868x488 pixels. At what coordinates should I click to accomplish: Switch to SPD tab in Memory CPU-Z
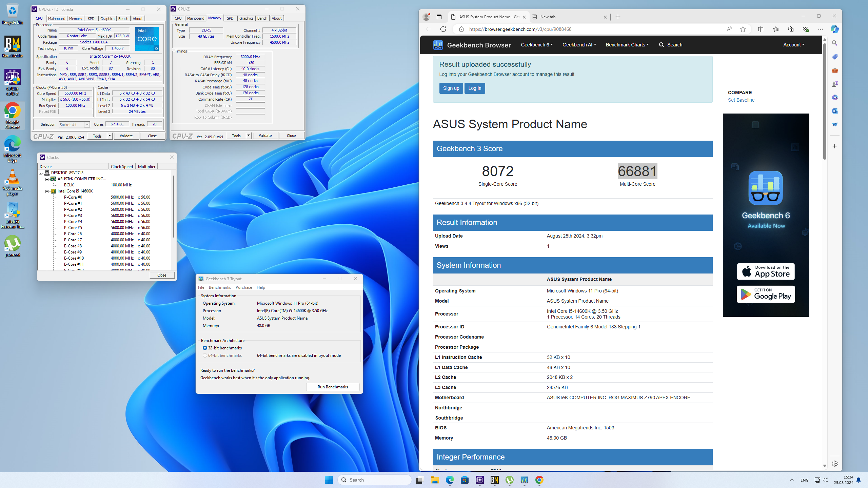coord(230,18)
